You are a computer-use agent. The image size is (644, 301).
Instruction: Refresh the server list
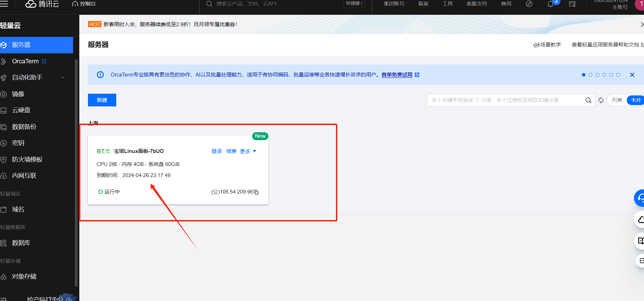point(601,100)
